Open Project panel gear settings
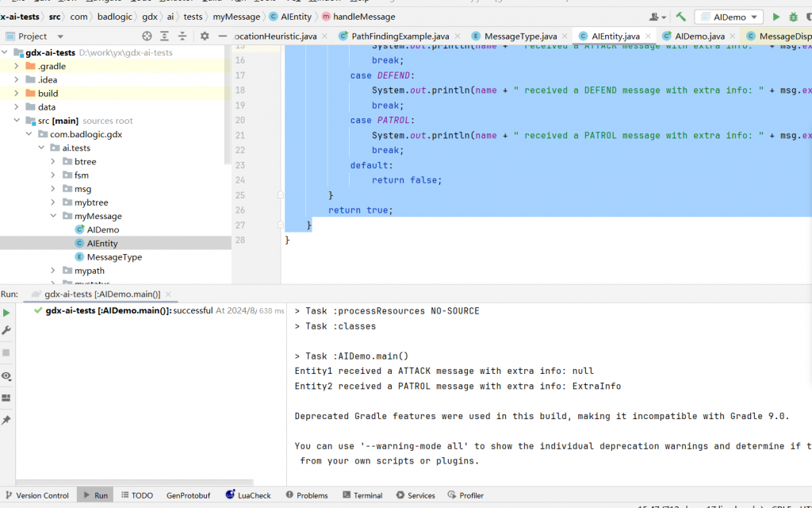Screen dimensions: 812x508 tap(205, 36)
